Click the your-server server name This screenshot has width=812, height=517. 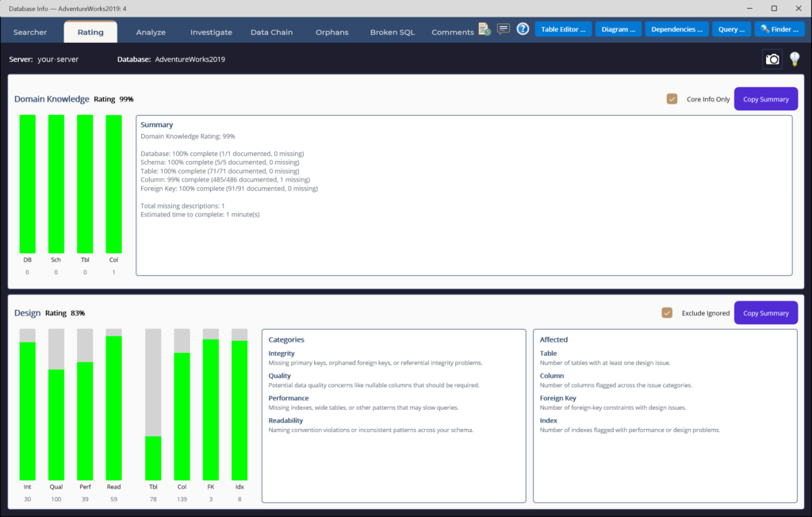(58, 59)
